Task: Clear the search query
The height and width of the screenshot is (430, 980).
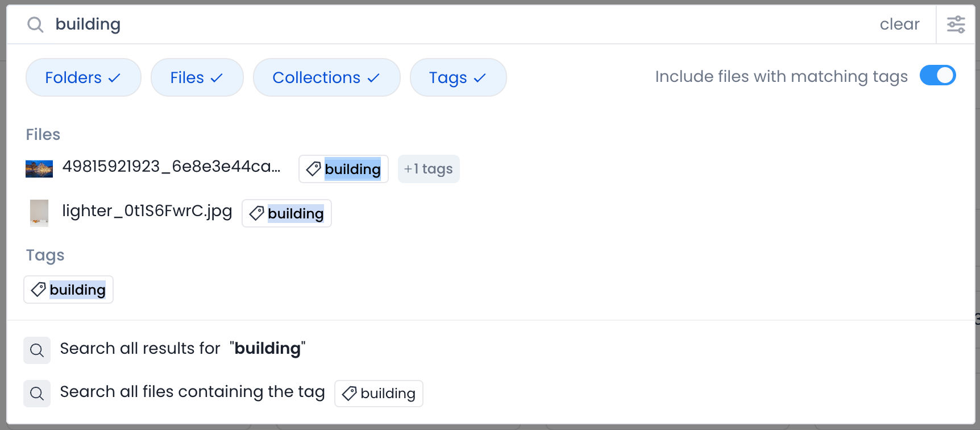Action: tap(899, 24)
